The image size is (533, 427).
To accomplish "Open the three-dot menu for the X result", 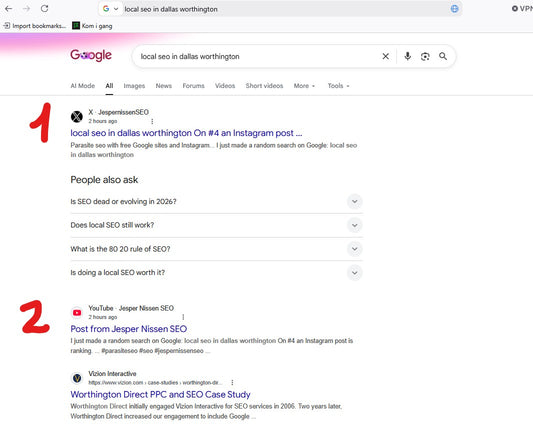I will pyautogui.click(x=152, y=121).
